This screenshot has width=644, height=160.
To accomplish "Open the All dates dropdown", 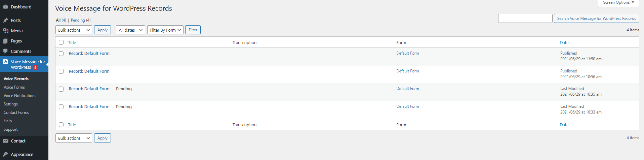I will (x=131, y=30).
